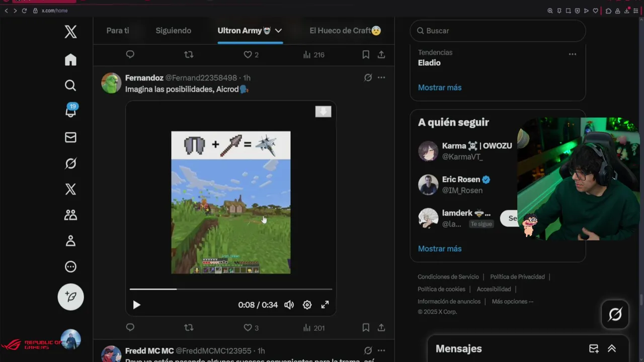The image size is (644, 362).
Task: Open browser menu hamburger icon
Action: (x=636, y=11)
